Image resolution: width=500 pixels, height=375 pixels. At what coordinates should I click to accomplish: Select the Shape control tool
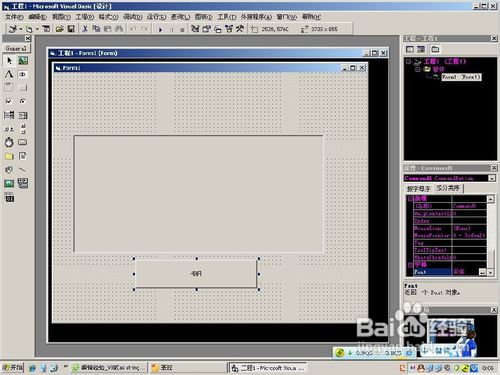(9, 170)
